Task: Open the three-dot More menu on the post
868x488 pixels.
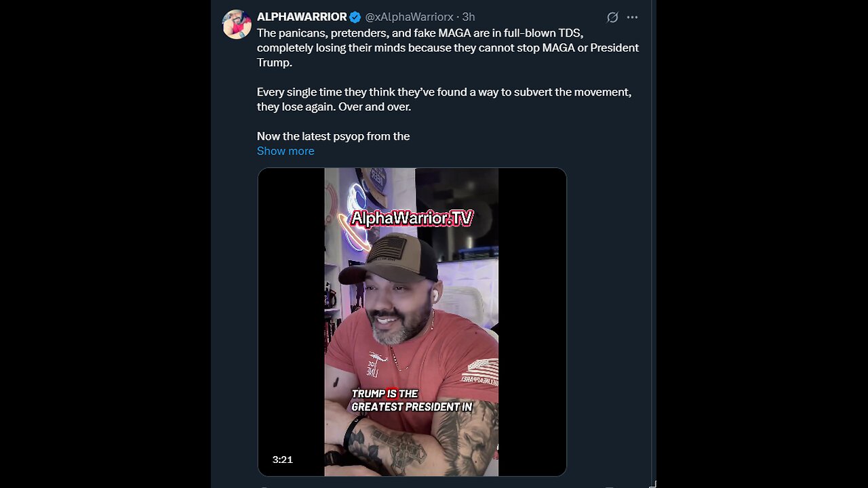Action: (632, 18)
